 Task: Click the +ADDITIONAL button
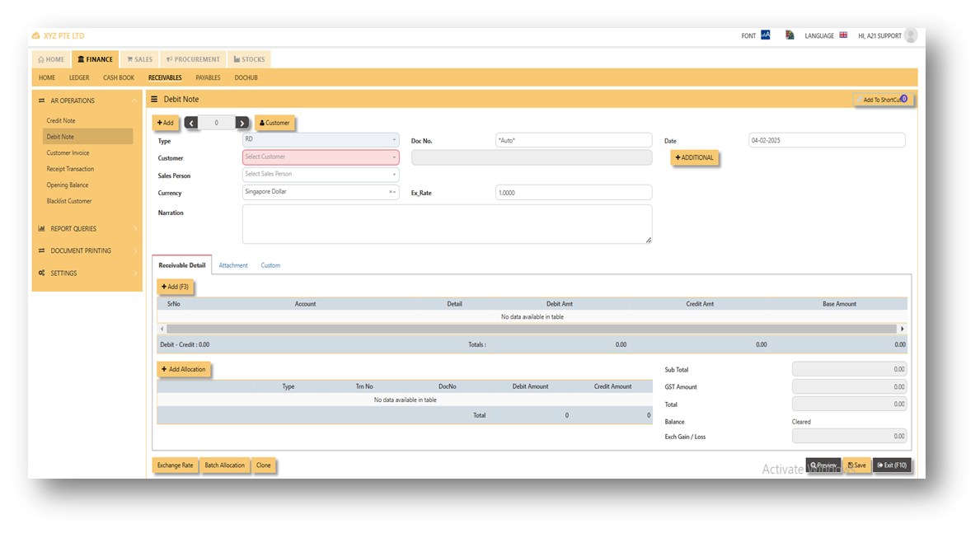tap(694, 157)
